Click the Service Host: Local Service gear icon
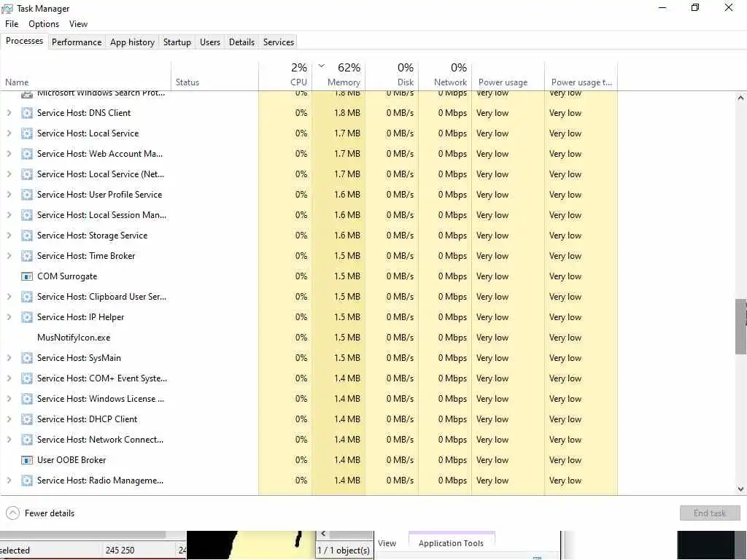747x560 pixels. click(27, 133)
